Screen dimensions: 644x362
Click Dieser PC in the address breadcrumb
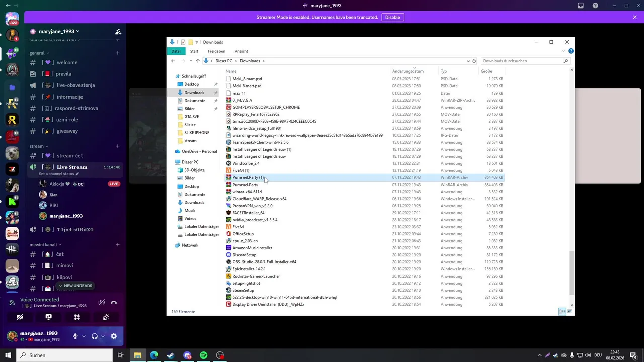click(224, 61)
